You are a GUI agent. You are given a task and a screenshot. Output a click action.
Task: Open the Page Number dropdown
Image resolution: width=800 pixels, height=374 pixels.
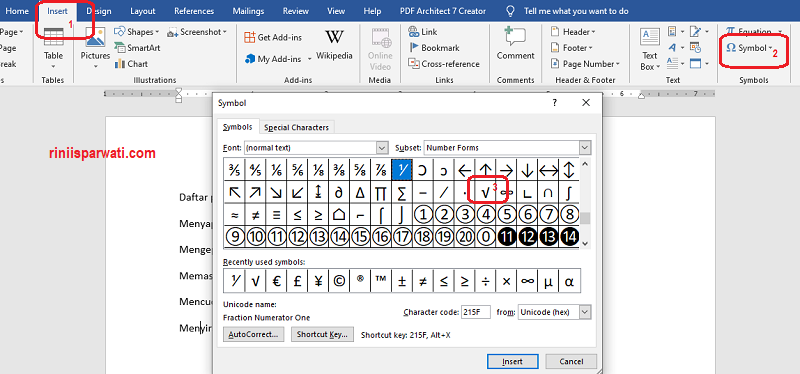[585, 64]
